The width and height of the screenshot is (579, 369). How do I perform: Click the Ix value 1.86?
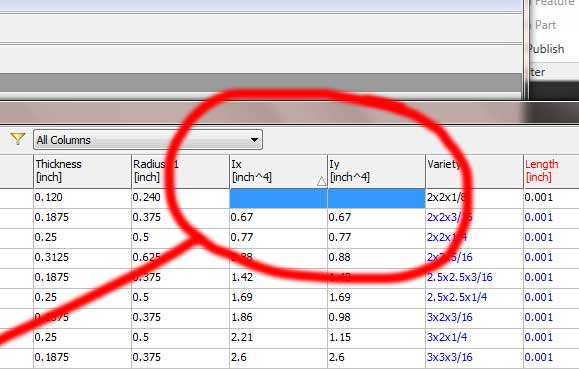(x=278, y=318)
